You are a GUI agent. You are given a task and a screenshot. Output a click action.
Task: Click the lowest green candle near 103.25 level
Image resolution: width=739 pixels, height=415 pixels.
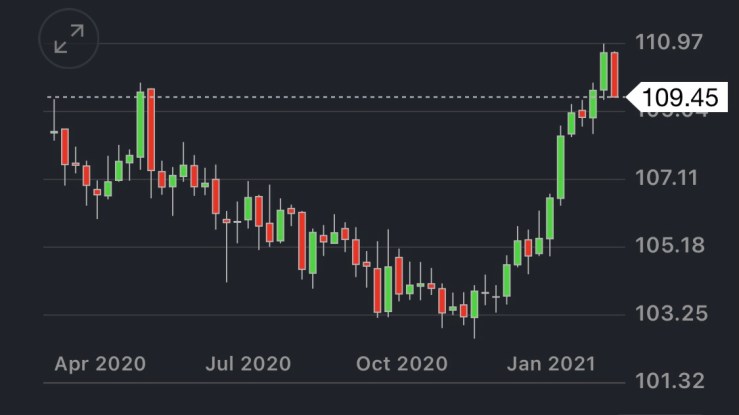[474, 304]
